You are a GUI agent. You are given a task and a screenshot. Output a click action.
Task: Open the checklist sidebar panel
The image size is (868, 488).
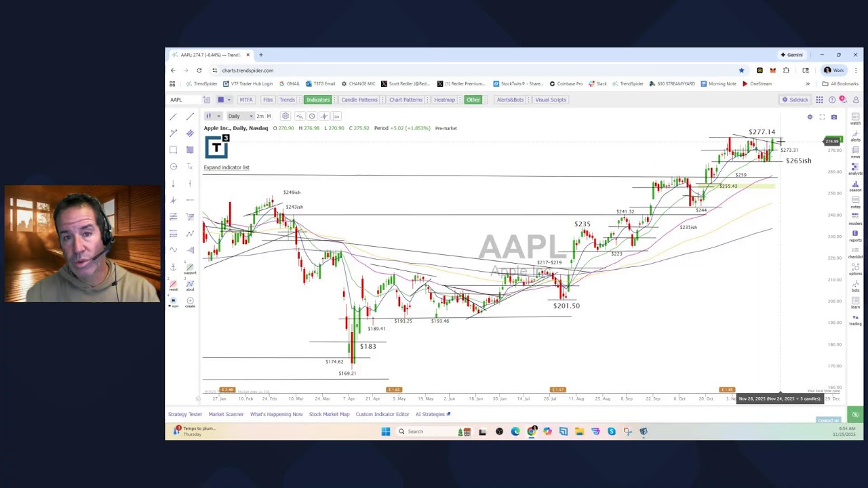[855, 253]
